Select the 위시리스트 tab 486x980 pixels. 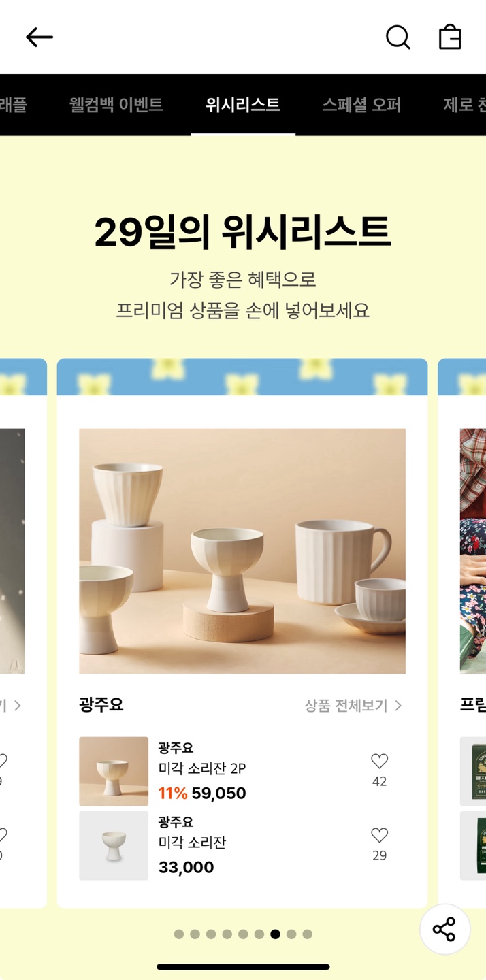243,105
